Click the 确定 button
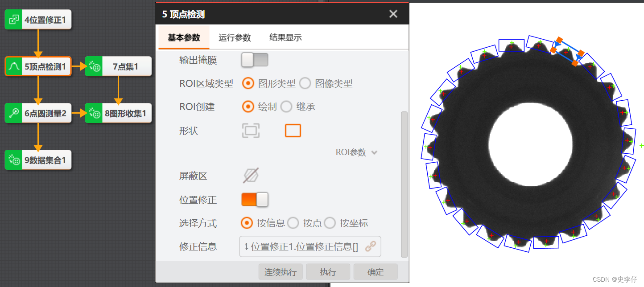Image resolution: width=644 pixels, height=287 pixels. [x=376, y=272]
